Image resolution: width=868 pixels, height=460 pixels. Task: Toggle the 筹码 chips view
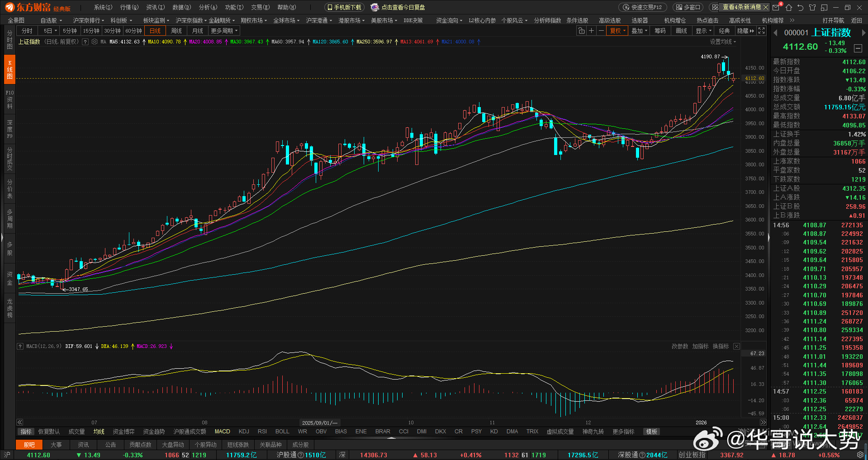(660, 31)
